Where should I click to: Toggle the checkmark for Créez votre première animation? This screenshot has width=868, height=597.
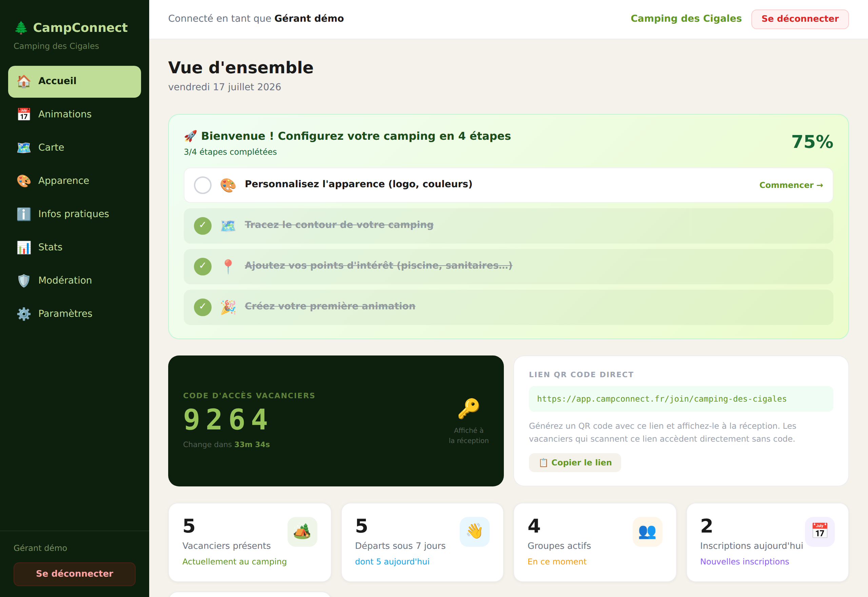[x=203, y=307]
